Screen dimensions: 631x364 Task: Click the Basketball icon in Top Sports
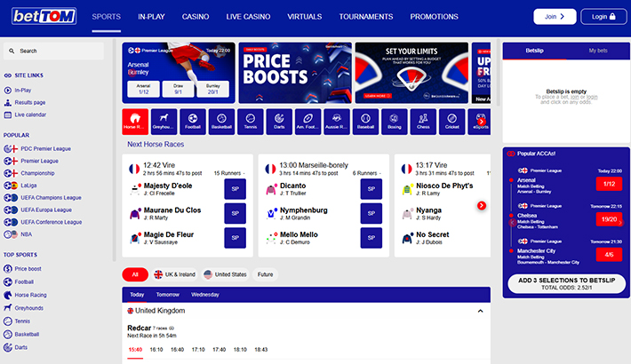(x=8, y=334)
